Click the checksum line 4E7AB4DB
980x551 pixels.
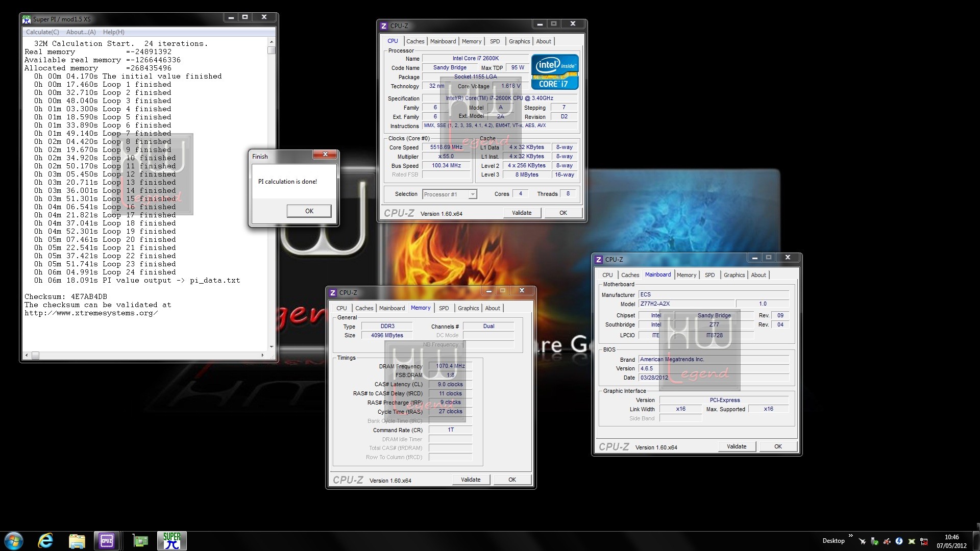(66, 297)
